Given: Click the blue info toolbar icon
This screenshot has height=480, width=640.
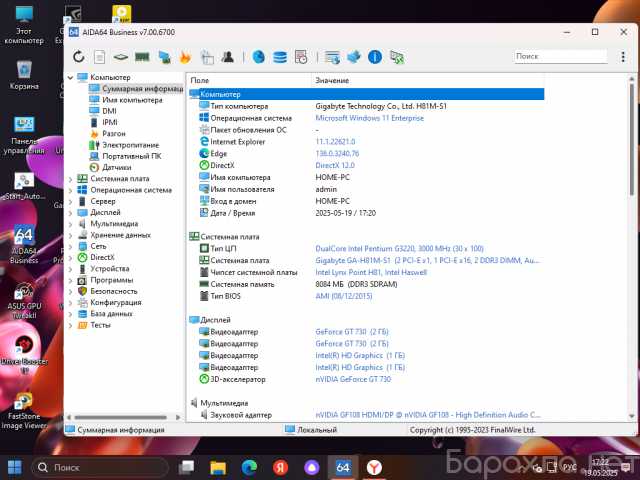Looking at the screenshot, I should (375, 57).
